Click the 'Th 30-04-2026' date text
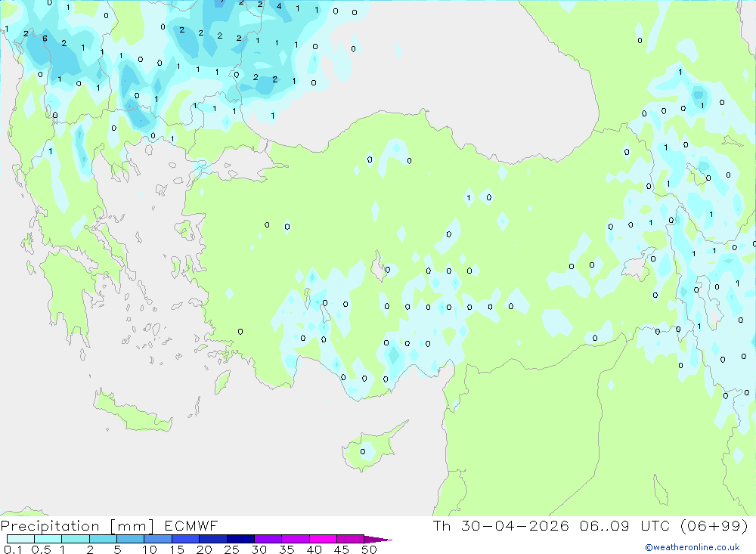756x554 pixels. point(500,525)
